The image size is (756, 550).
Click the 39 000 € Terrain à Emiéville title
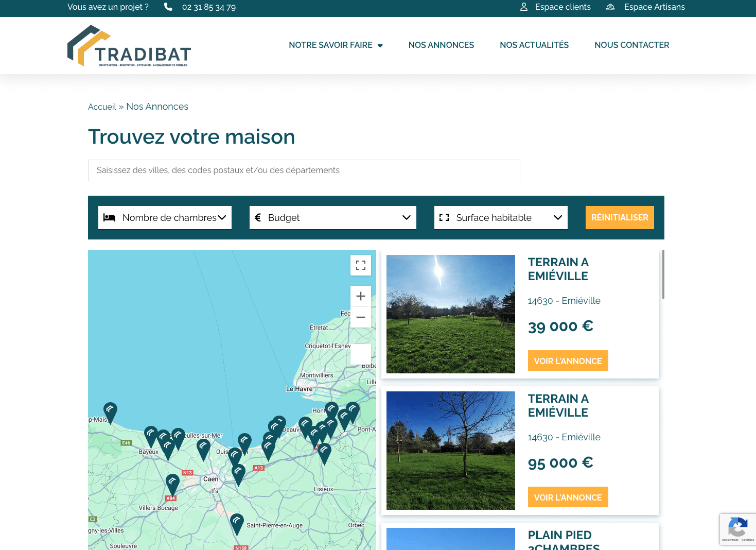click(558, 269)
